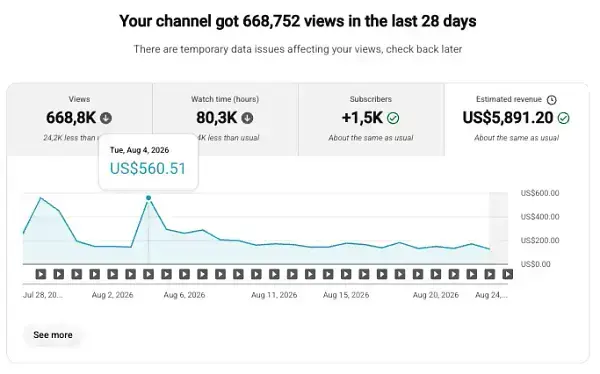
Task: Click the down-arrow icon beside 80,3K
Action: pyautogui.click(x=247, y=118)
